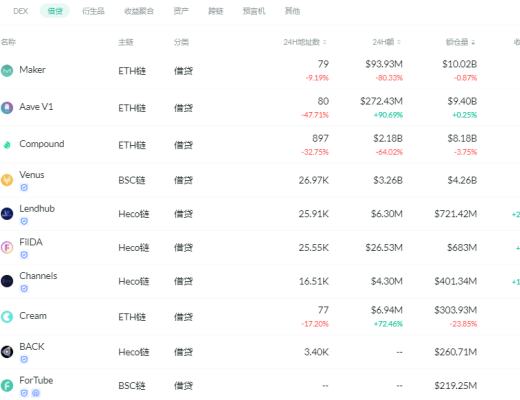Screen dimensions: 520x400
Task: Switch to the DEX tab
Action: pos(21,11)
